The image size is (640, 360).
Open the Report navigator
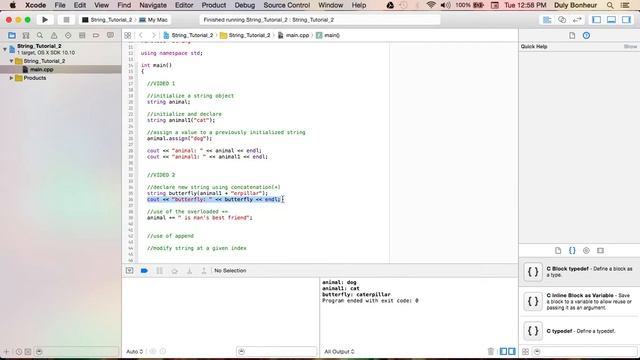110,36
